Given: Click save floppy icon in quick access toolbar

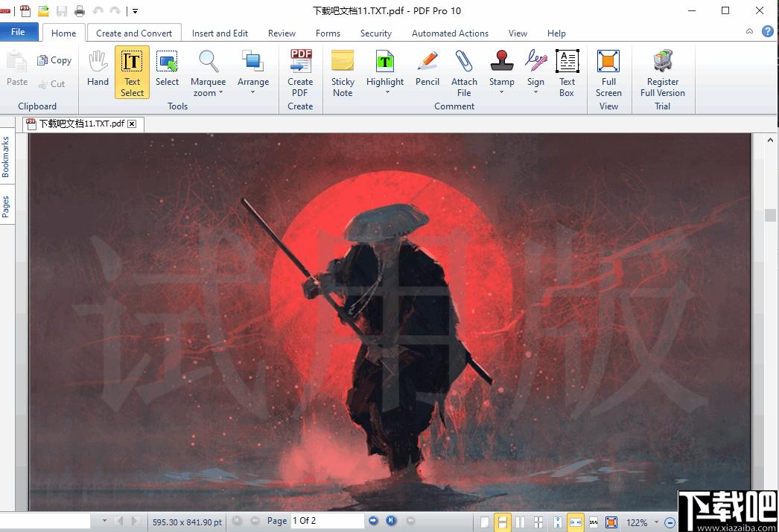Looking at the screenshot, I should click(62, 10).
